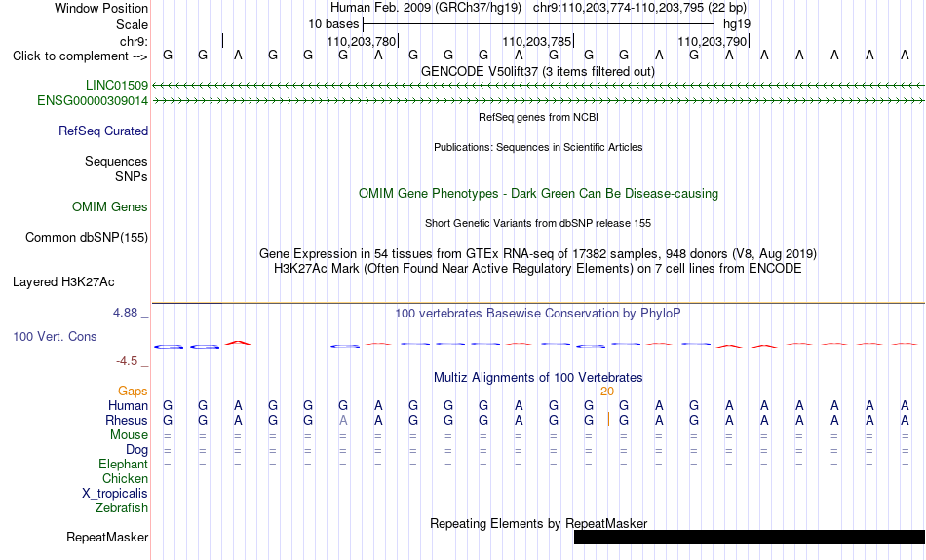Click the chr9: label
926x560 pixels.
[x=134, y=41]
